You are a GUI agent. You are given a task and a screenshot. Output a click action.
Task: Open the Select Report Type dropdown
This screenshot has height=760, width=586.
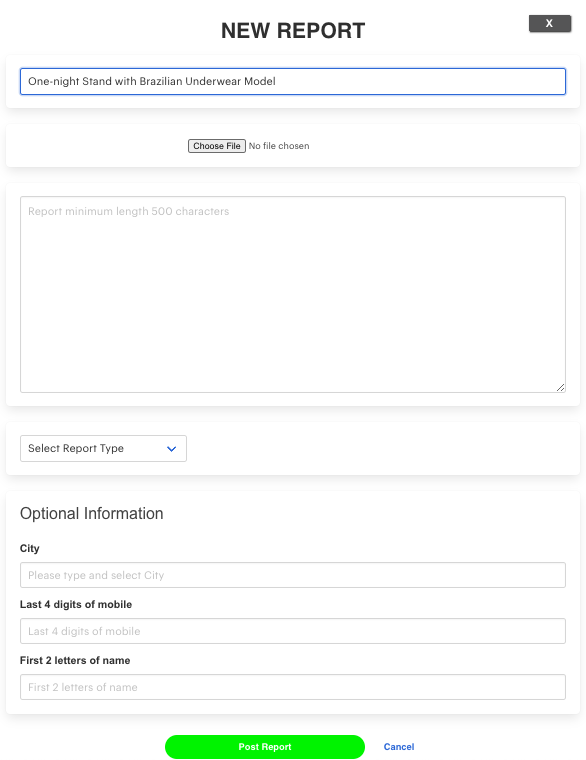[103, 448]
